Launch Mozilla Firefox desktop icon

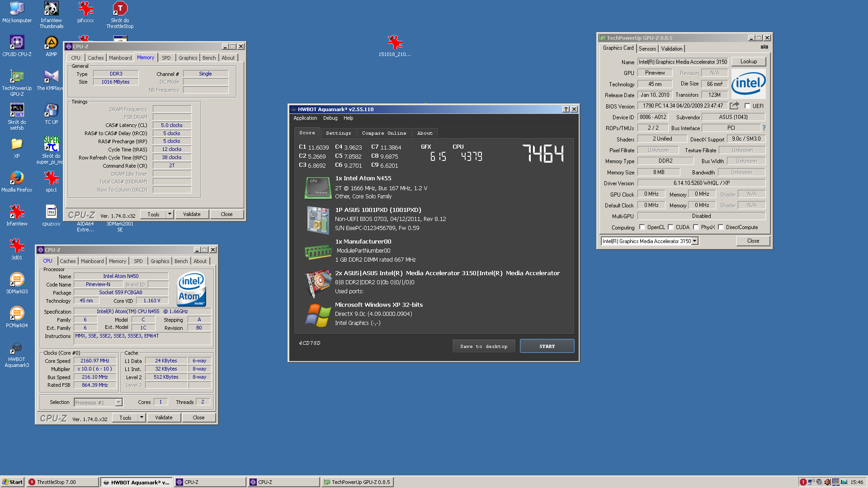point(17,182)
